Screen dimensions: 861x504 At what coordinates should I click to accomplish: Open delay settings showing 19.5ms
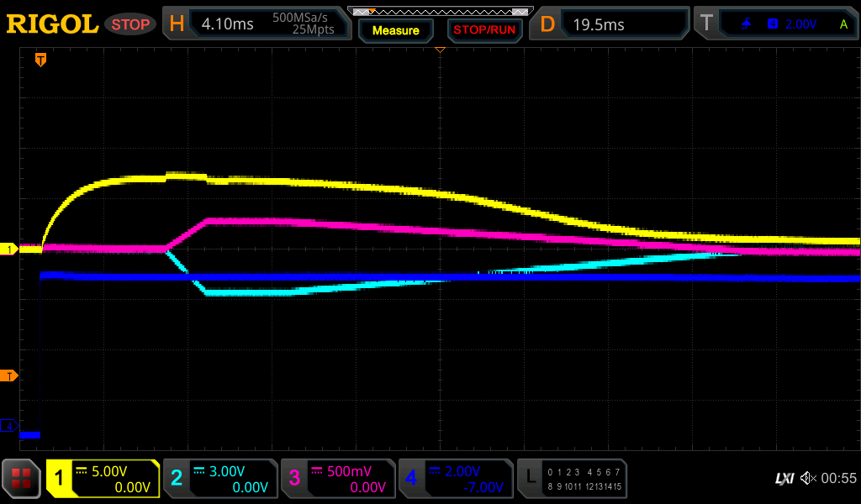point(611,24)
